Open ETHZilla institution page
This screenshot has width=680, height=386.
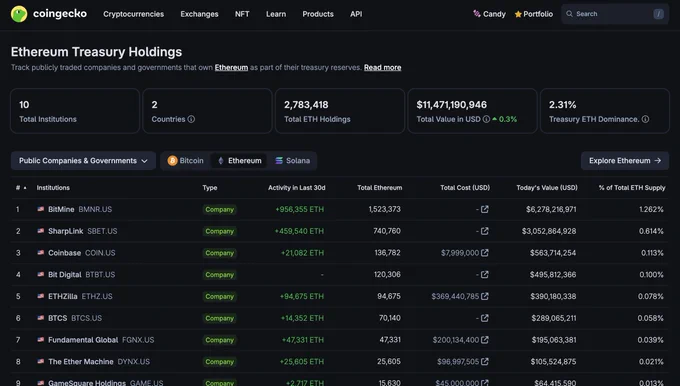pos(62,296)
